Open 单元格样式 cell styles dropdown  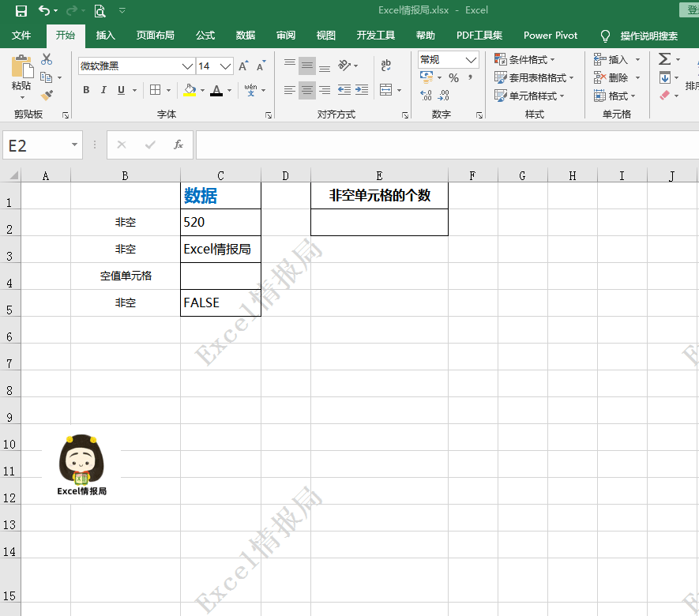click(530, 96)
